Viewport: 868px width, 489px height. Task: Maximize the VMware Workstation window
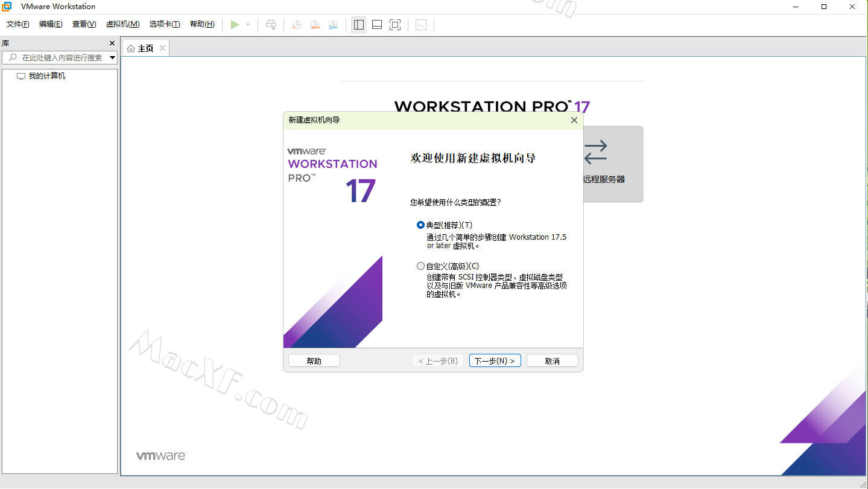824,7
